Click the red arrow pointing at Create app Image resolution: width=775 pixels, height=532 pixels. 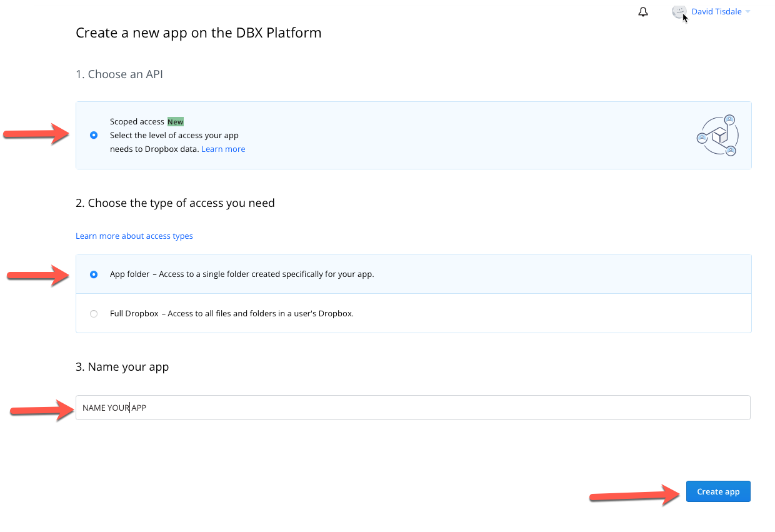point(636,494)
